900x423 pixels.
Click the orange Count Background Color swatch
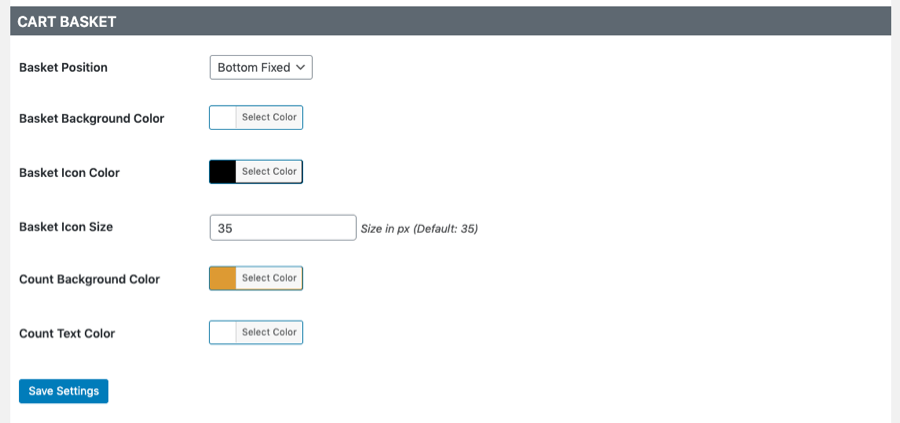223,278
